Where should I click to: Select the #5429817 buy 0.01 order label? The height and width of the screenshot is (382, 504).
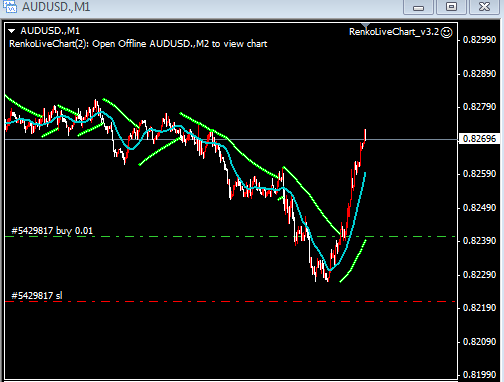coord(52,231)
